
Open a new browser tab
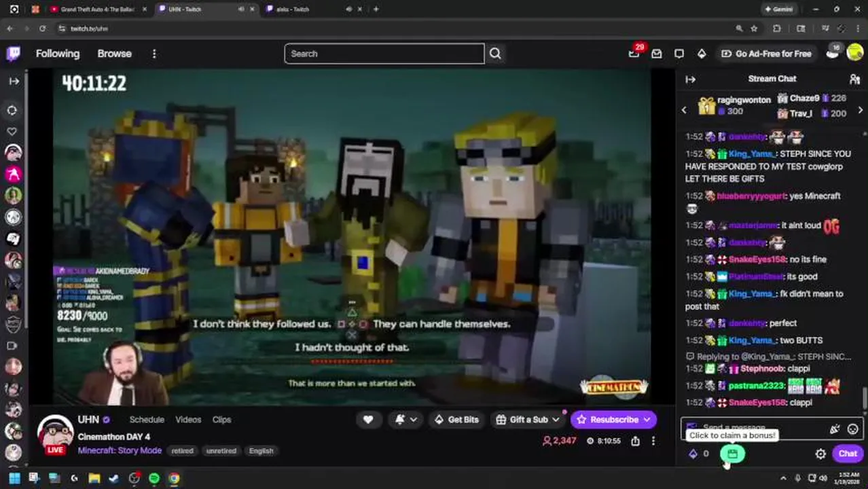[376, 10]
